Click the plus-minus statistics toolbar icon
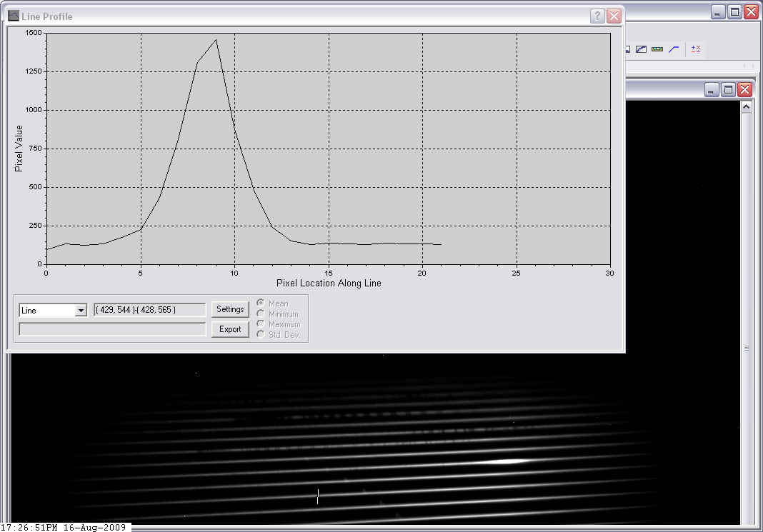This screenshot has width=763, height=532. (696, 49)
